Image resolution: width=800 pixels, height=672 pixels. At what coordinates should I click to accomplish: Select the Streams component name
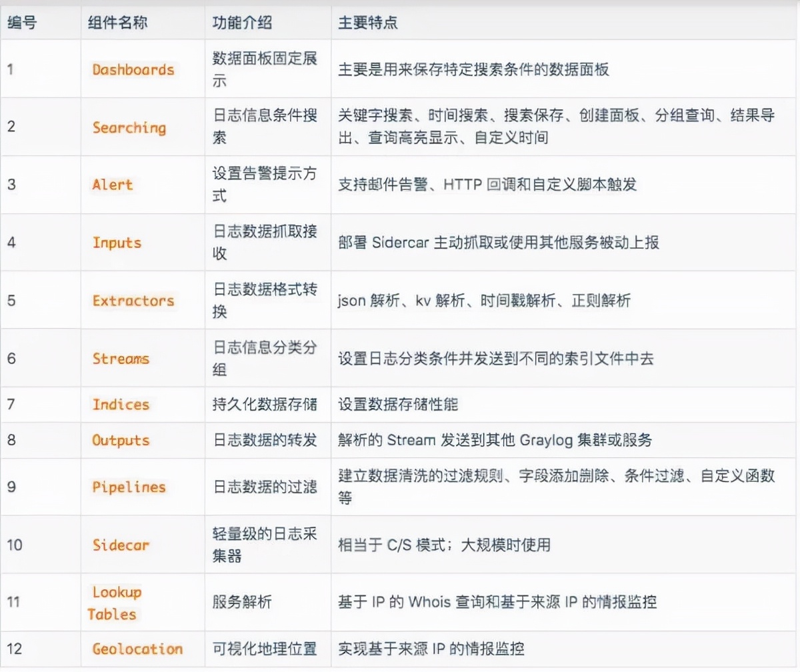tap(122, 358)
